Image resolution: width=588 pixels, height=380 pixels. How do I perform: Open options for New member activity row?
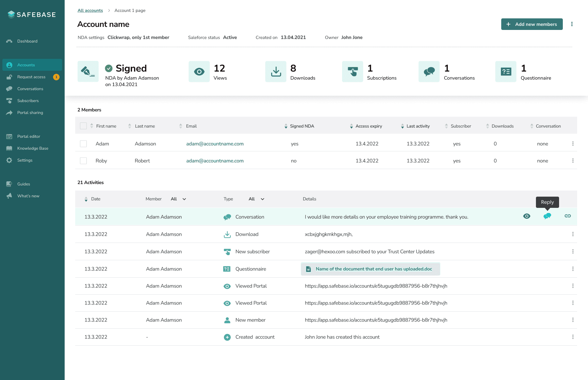pos(573,320)
